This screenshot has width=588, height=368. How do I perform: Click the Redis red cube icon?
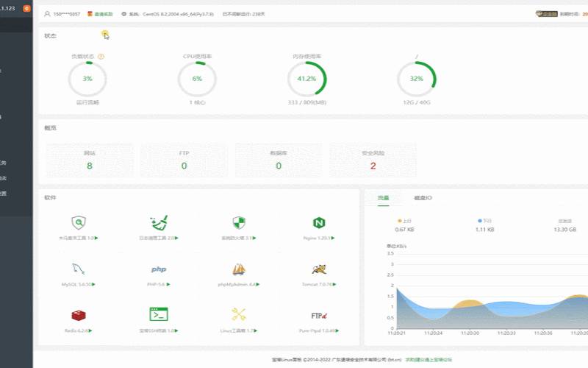(78, 315)
